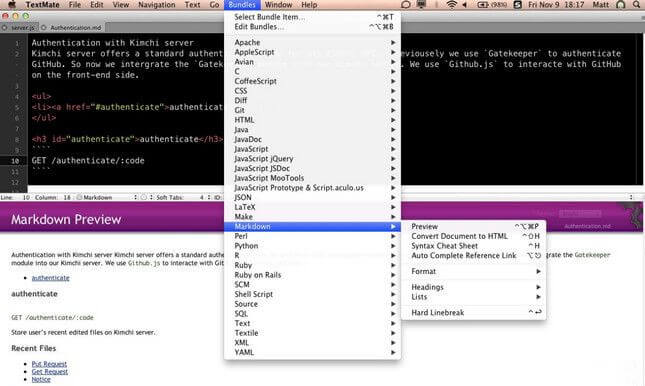The height and width of the screenshot is (386, 645).
Task: Click the date and time in menu bar
Action: coord(556,5)
